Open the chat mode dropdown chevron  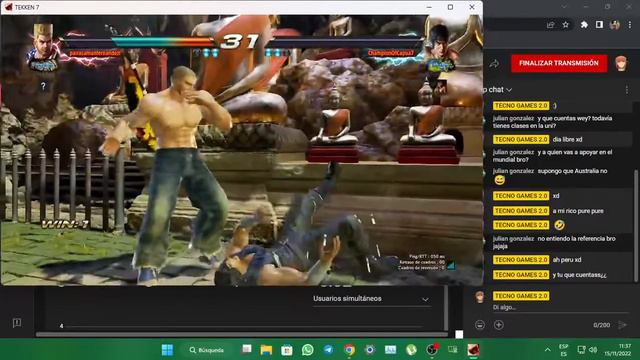tap(509, 90)
